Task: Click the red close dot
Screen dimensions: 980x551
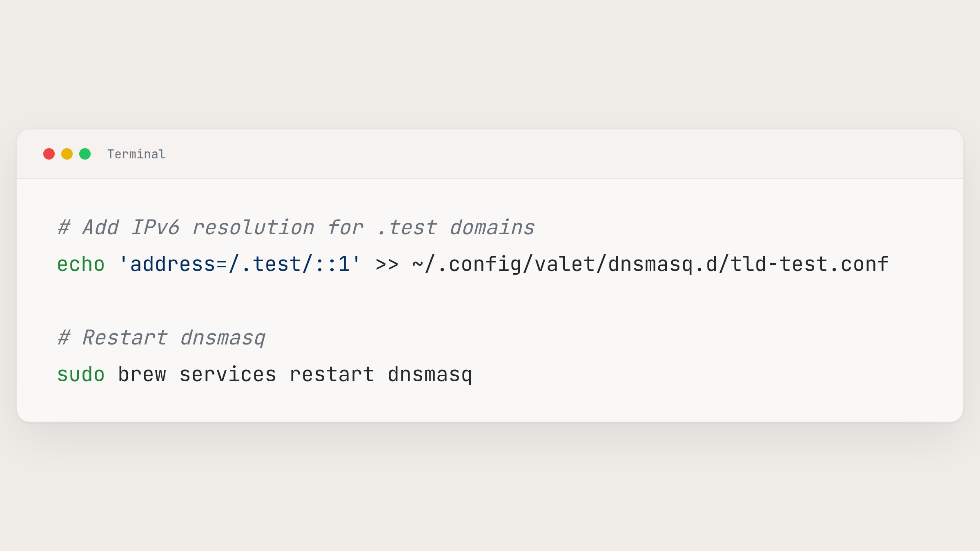Action: pos(49,154)
